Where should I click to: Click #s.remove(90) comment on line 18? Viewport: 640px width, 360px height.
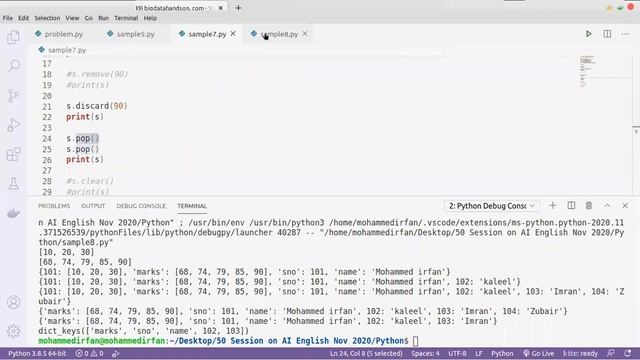tap(97, 74)
